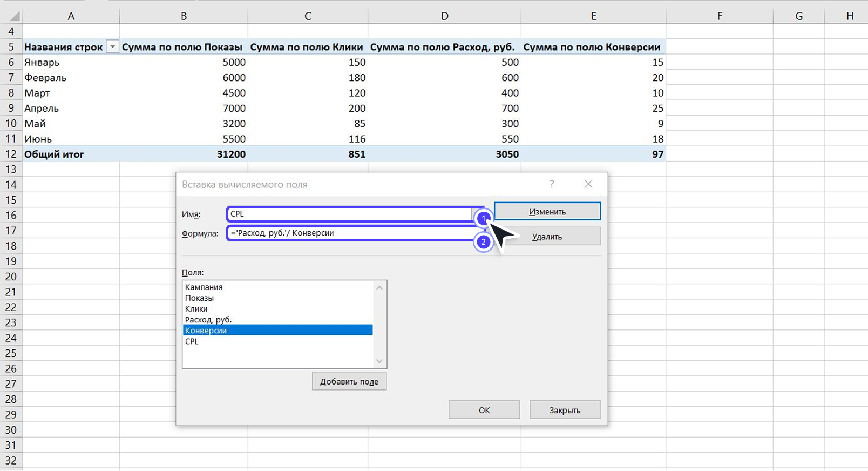Open the Названия строк filter dropdown

[112, 47]
